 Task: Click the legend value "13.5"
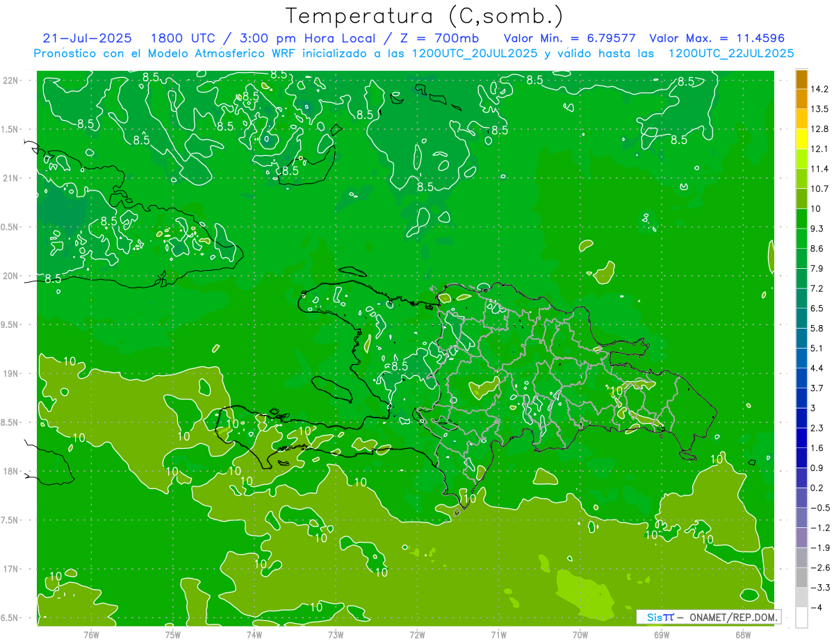pyautogui.click(x=819, y=109)
